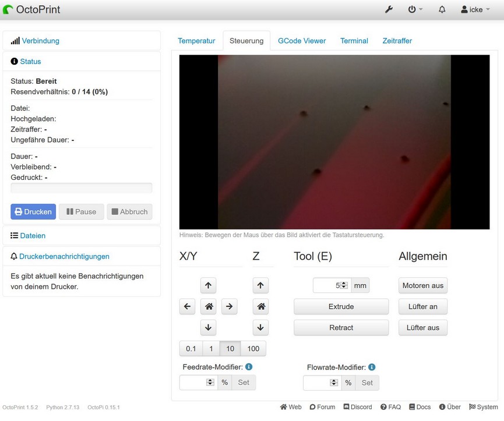This screenshot has height=421, width=504.
Task: Open the FAQ footer link
Action: click(390, 407)
